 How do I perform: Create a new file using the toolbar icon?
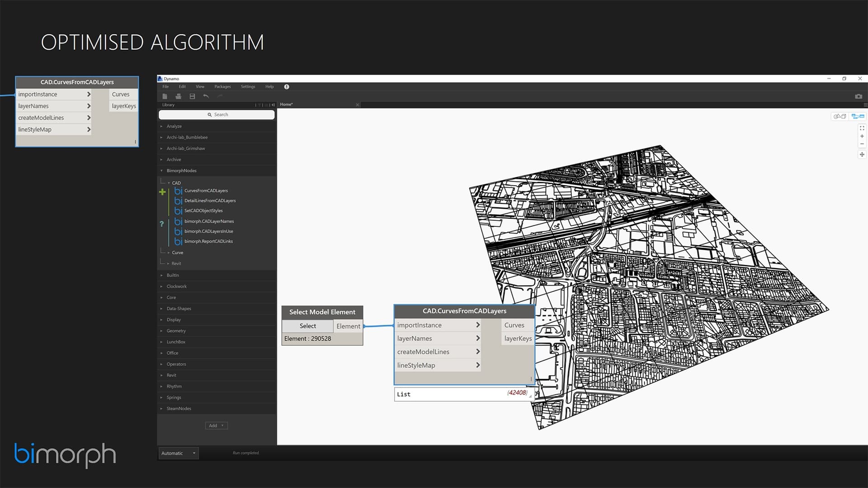point(165,96)
